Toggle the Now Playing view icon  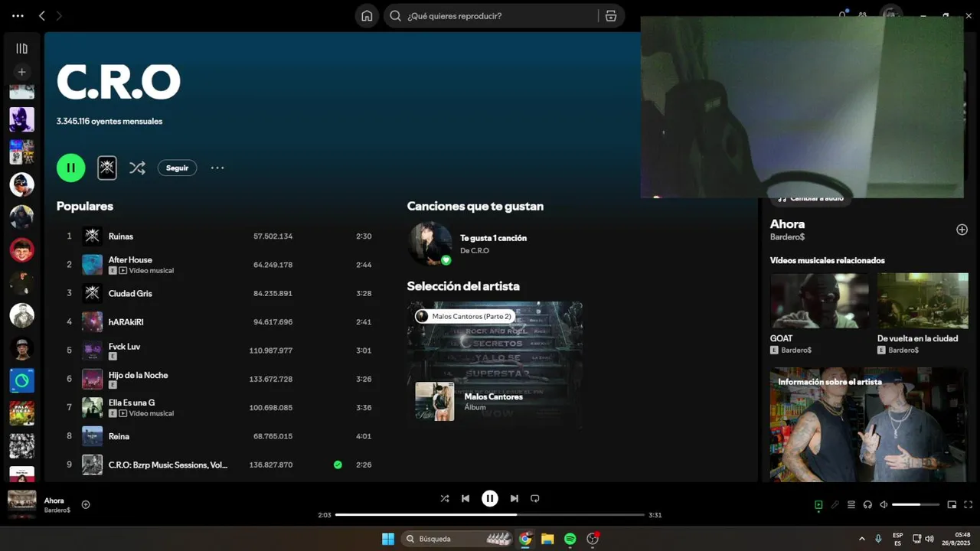(818, 504)
